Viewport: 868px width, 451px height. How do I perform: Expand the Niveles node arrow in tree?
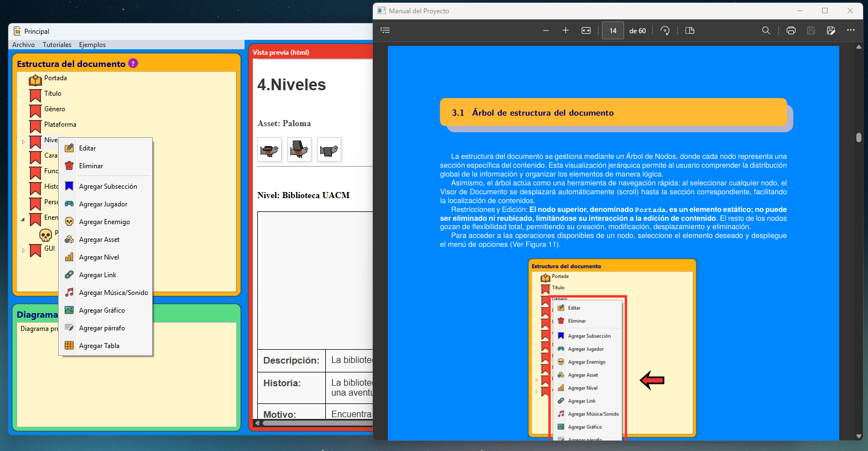[x=23, y=142]
